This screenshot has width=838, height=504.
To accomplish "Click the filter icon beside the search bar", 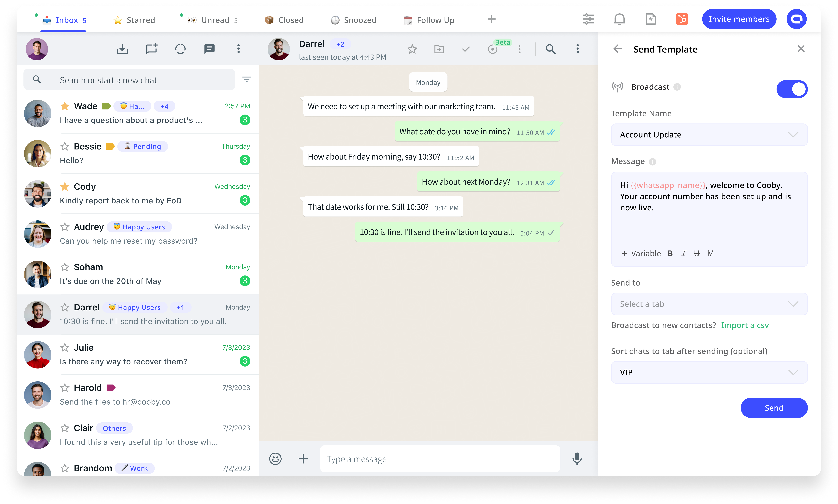I will 247,79.
